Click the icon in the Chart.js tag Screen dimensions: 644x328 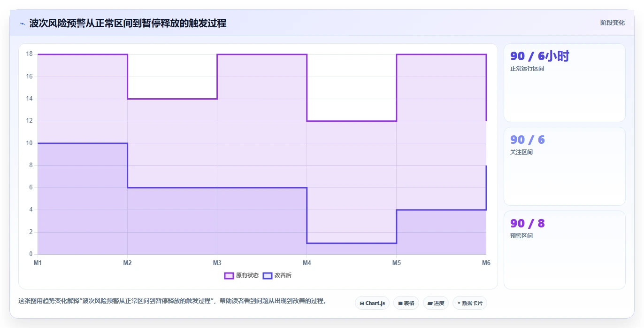(362, 304)
